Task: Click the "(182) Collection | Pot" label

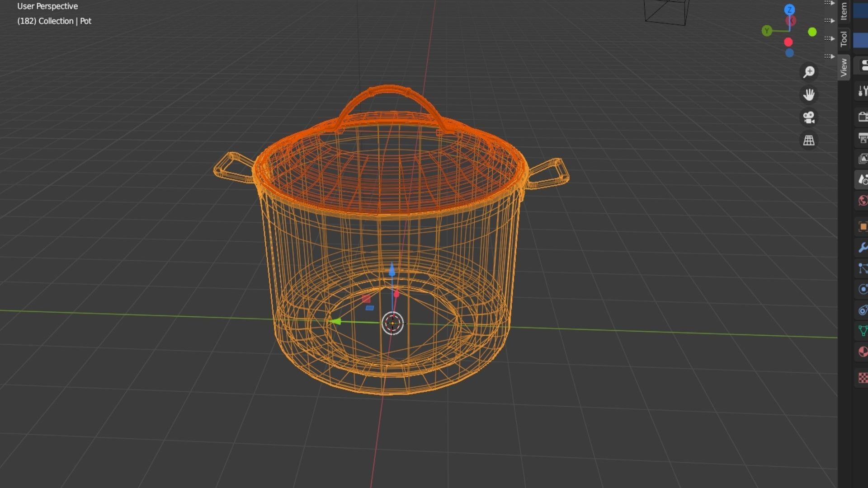Action: click(x=54, y=21)
